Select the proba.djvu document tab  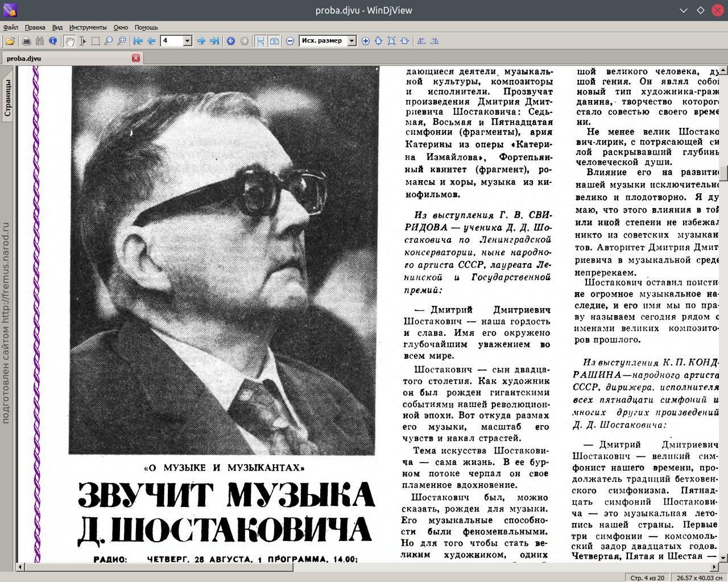coord(71,58)
